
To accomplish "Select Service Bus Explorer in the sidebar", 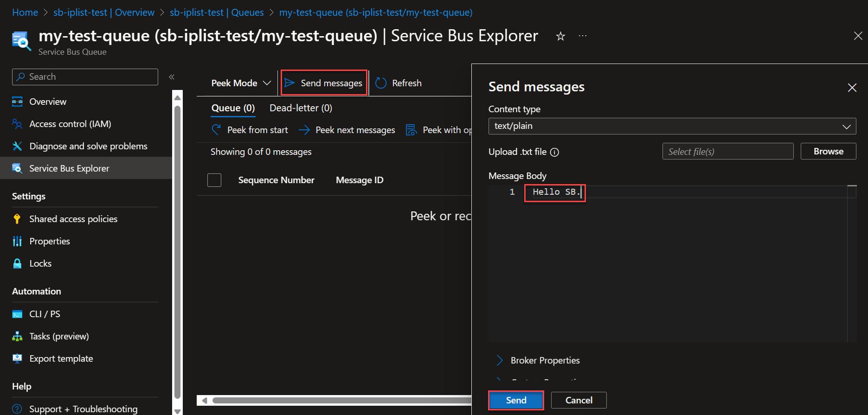I will point(86,168).
